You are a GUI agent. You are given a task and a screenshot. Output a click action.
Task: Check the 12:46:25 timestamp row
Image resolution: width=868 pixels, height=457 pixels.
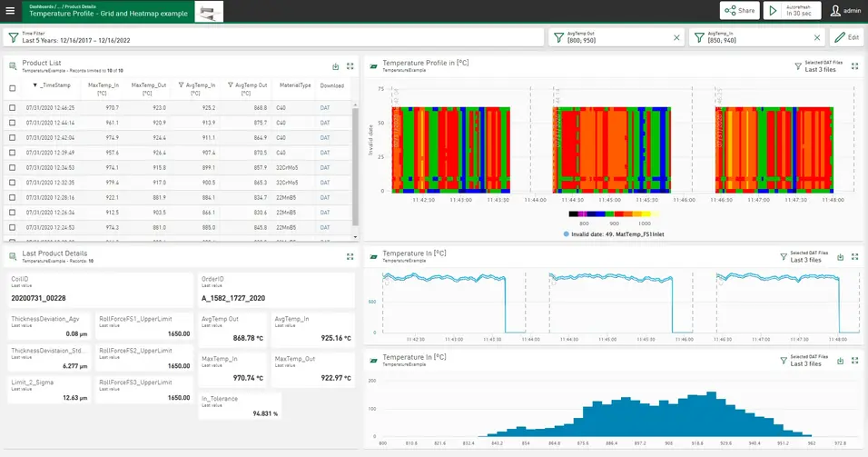pos(12,107)
